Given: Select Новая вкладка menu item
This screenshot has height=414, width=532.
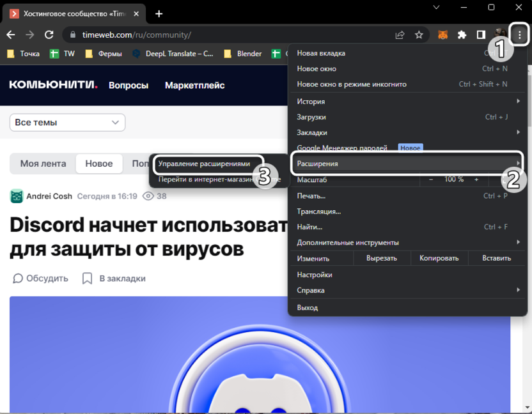Looking at the screenshot, I should [x=407, y=53].
